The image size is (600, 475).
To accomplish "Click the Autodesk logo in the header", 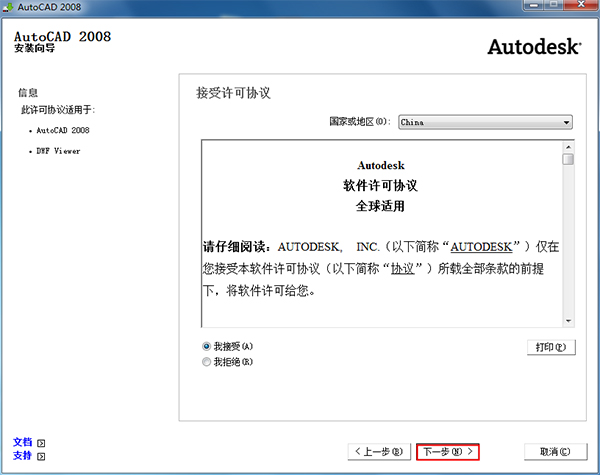I will coord(533,47).
